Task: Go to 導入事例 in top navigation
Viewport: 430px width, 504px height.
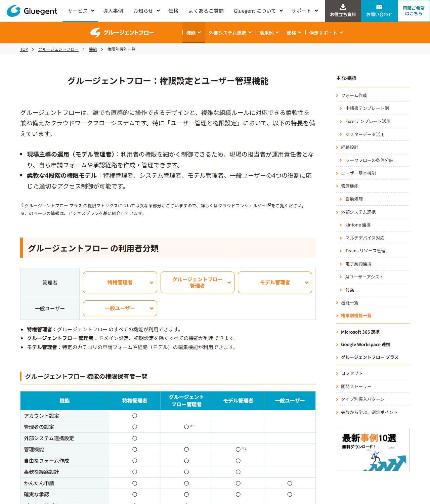Action: tap(113, 11)
